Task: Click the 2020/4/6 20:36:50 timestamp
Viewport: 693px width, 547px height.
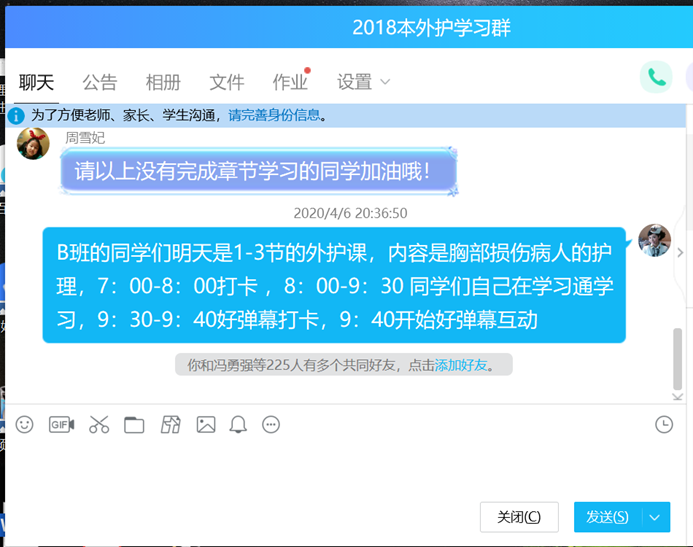Action: pos(350,213)
